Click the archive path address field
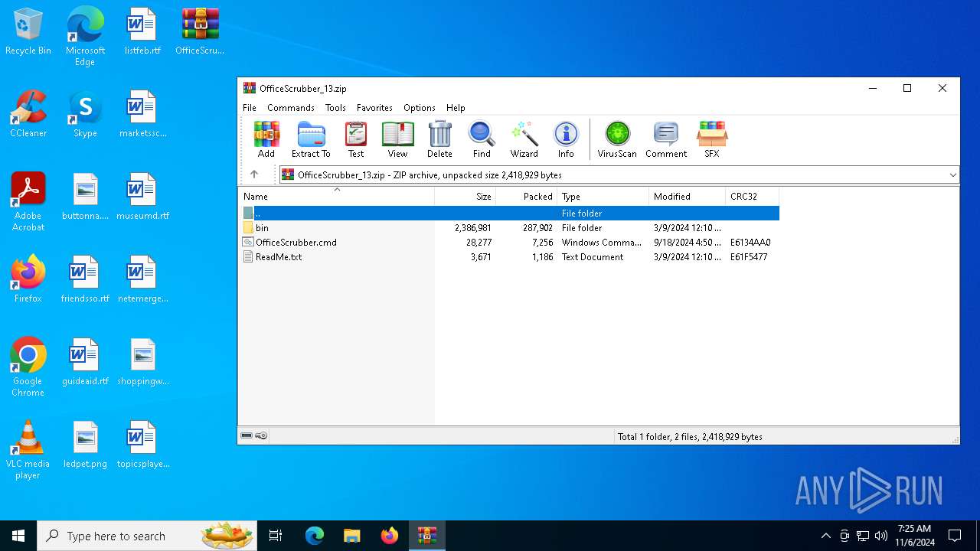The width and height of the screenshot is (980, 551). click(619, 174)
